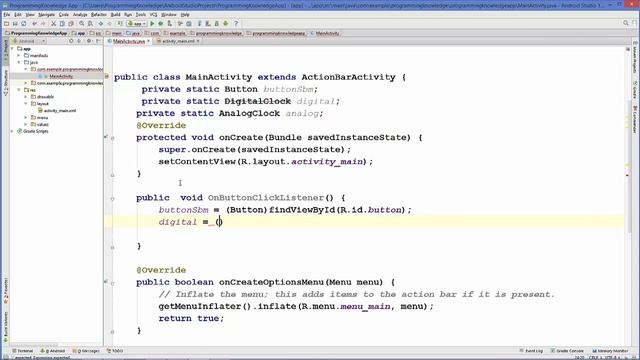The height and width of the screenshot is (360, 640).
Task: Expand the Gradle Scripts node
Action: (x=12, y=131)
